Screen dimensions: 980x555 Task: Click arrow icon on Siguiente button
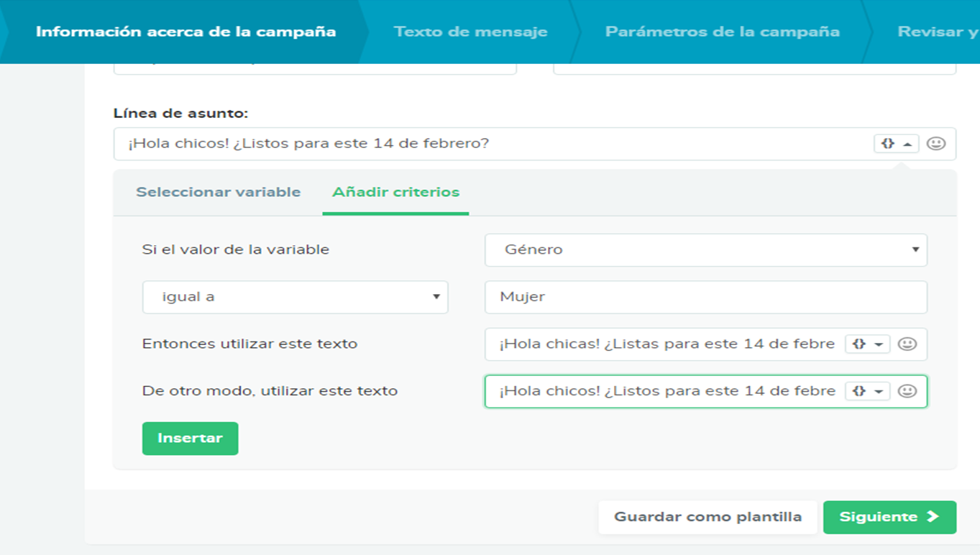pyautogui.click(x=933, y=517)
